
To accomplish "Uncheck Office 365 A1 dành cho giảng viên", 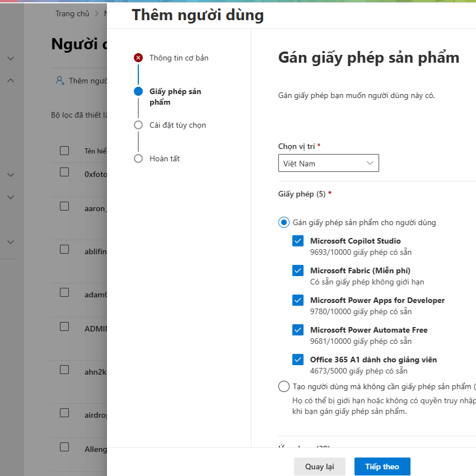I will click(298, 360).
